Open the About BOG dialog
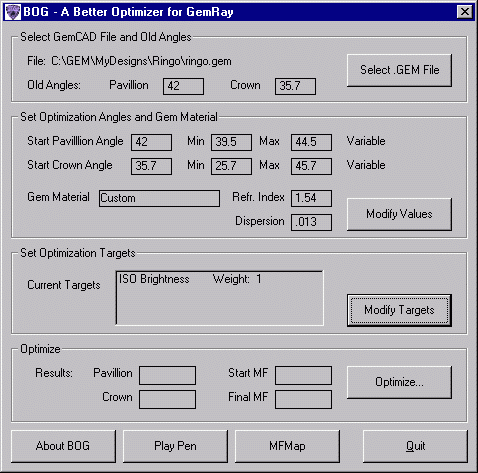The height and width of the screenshot is (473, 478). click(63, 446)
